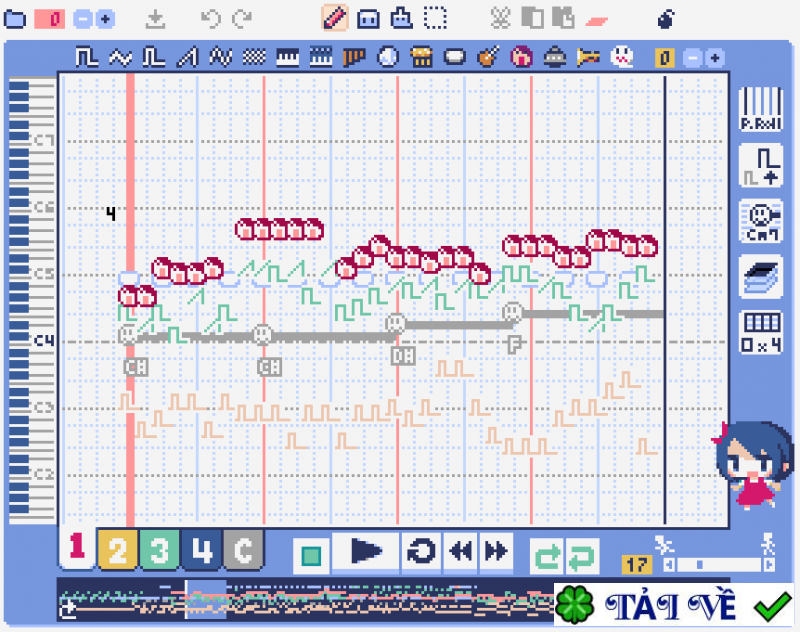
Task: Pick the square wave instrument
Action: pyautogui.click(x=86, y=57)
